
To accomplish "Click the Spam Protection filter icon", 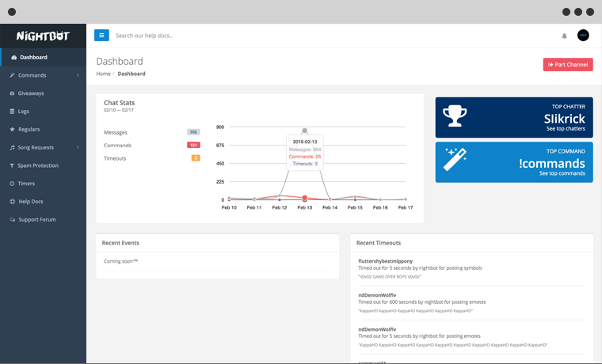I will pyautogui.click(x=12, y=165).
